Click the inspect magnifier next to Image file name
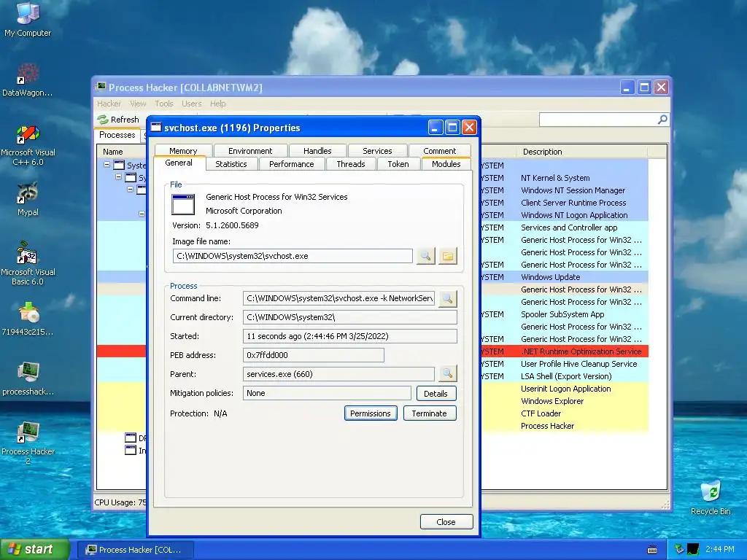 (x=425, y=256)
